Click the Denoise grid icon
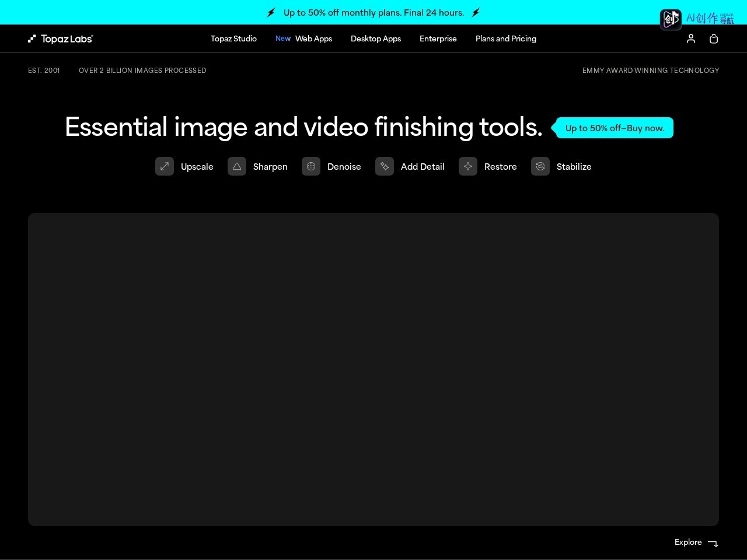Viewport: 747px width, 560px height. (311, 166)
